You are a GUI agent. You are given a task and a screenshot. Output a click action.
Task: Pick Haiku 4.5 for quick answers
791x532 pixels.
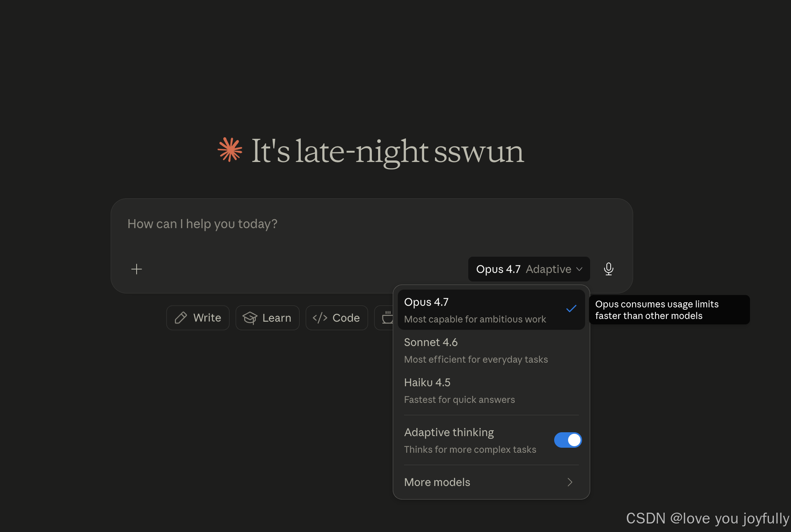point(491,390)
